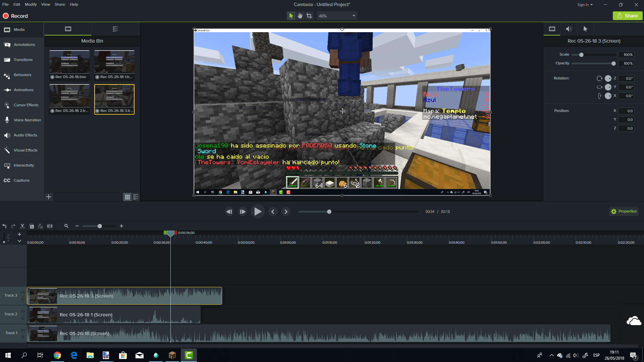Open the Transitions panel
This screenshot has height=362, width=644.
(x=22, y=60)
